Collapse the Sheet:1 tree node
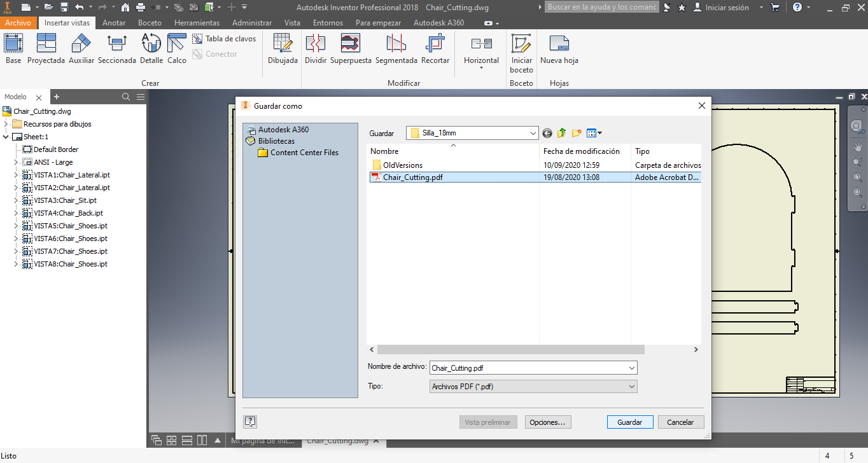 pos(6,137)
